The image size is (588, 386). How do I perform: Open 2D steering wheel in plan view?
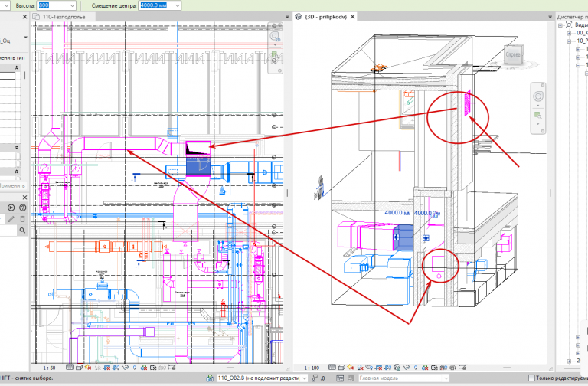pos(276,37)
